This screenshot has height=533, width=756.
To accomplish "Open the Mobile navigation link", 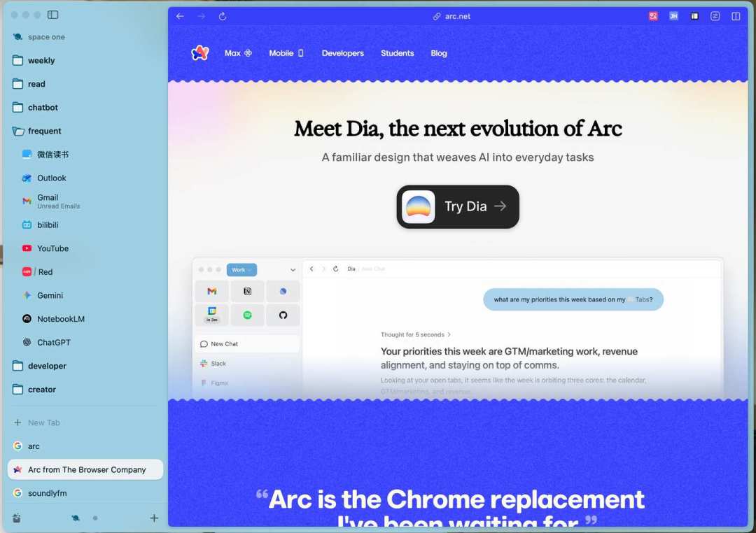I will (x=286, y=53).
